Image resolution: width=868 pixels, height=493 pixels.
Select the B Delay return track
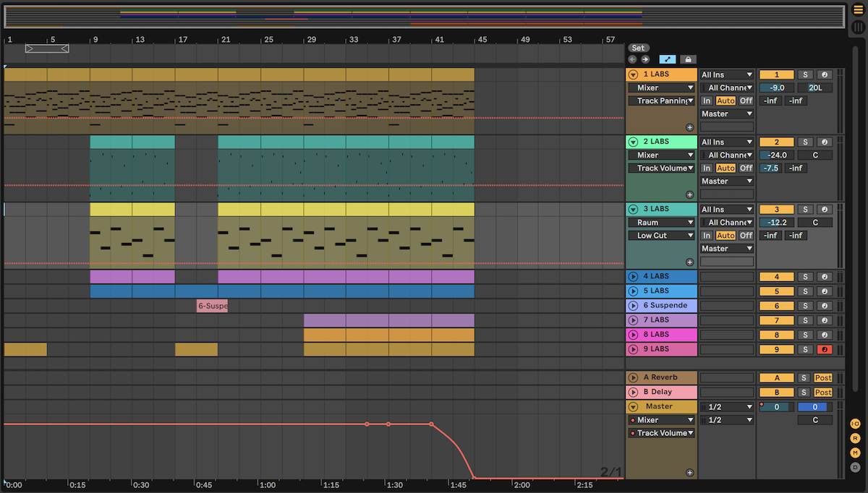(x=662, y=393)
